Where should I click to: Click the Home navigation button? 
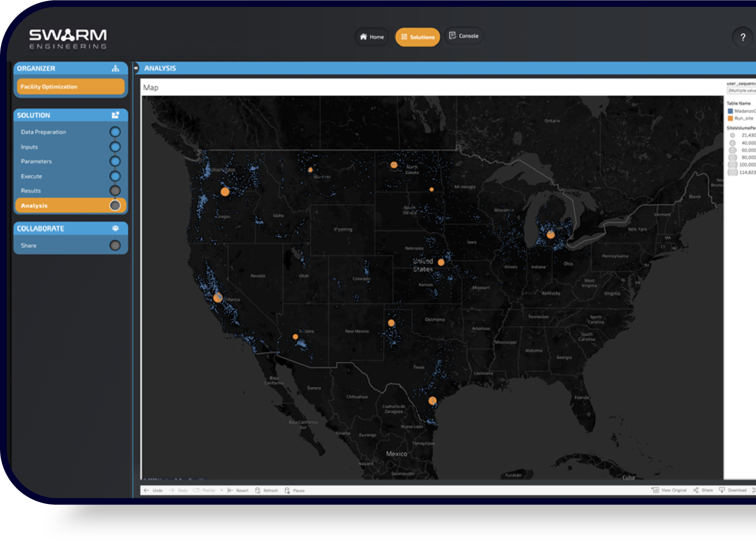click(x=372, y=37)
